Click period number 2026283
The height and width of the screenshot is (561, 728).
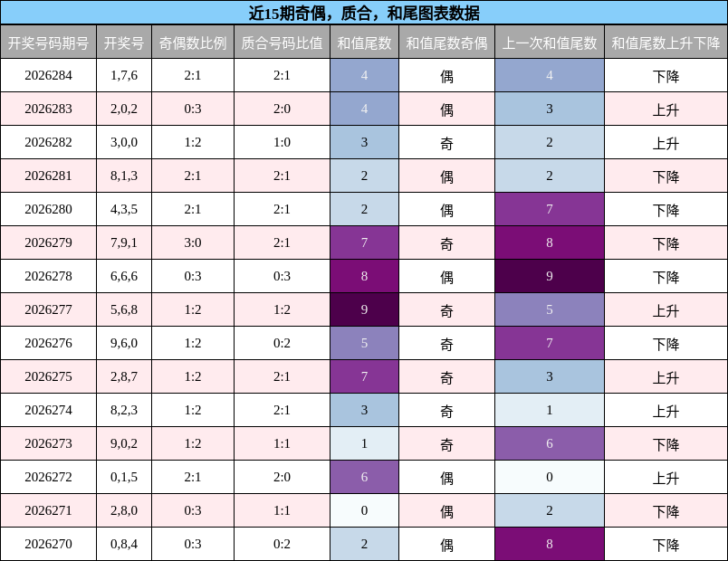(x=48, y=109)
